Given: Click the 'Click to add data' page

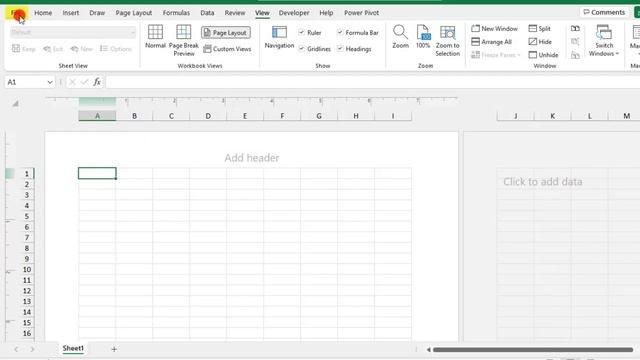Looking at the screenshot, I should point(542,182).
